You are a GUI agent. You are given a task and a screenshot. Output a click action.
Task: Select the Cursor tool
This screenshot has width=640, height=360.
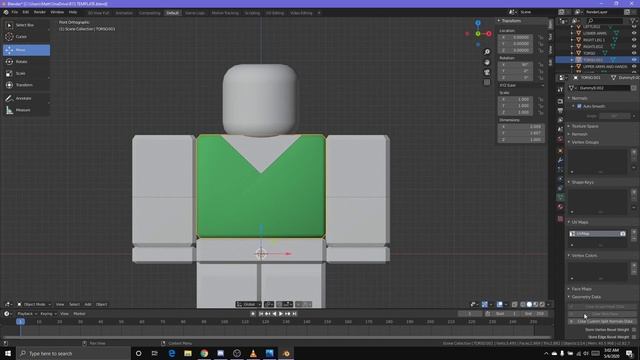(x=26, y=37)
